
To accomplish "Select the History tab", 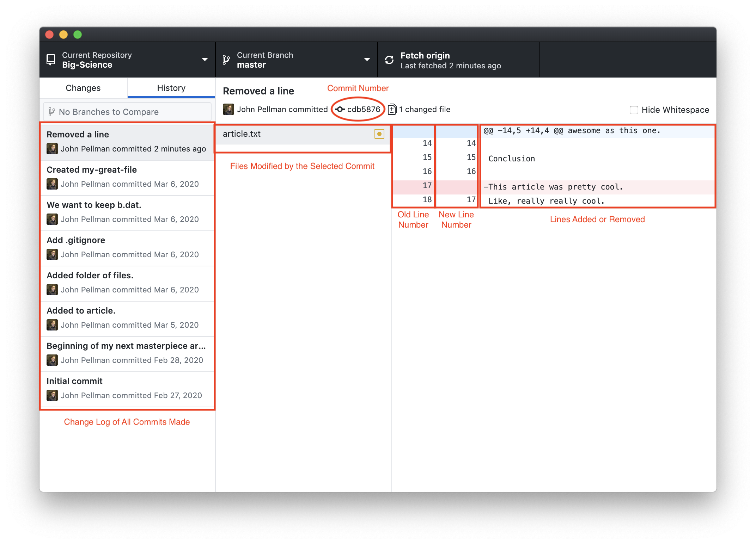I will (x=171, y=88).
